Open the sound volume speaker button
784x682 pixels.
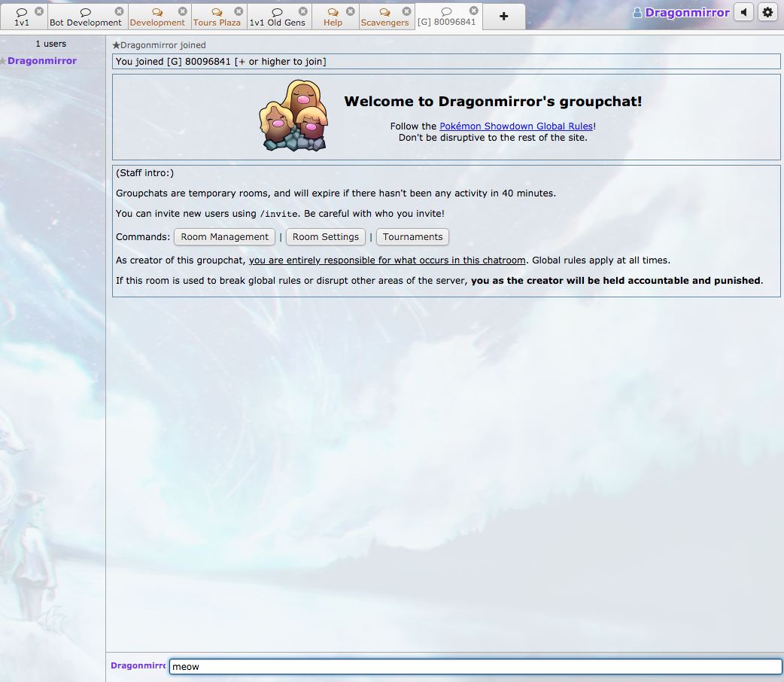coord(743,12)
